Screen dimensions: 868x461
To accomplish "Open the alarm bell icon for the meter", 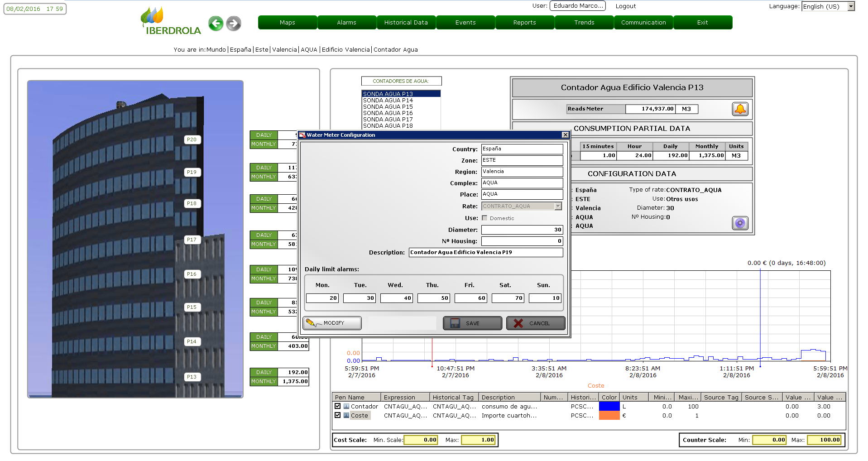I will [x=740, y=109].
